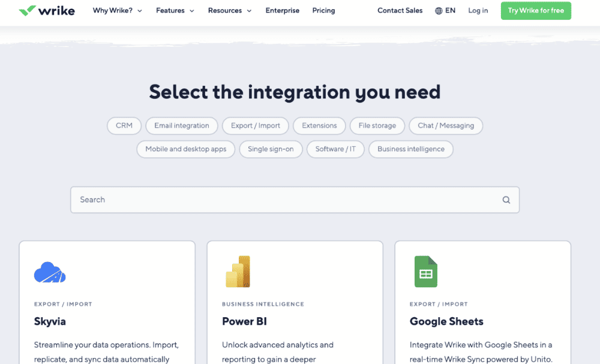The image size is (600, 364).
Task: Click the Contact Sales link
Action: coord(400,11)
